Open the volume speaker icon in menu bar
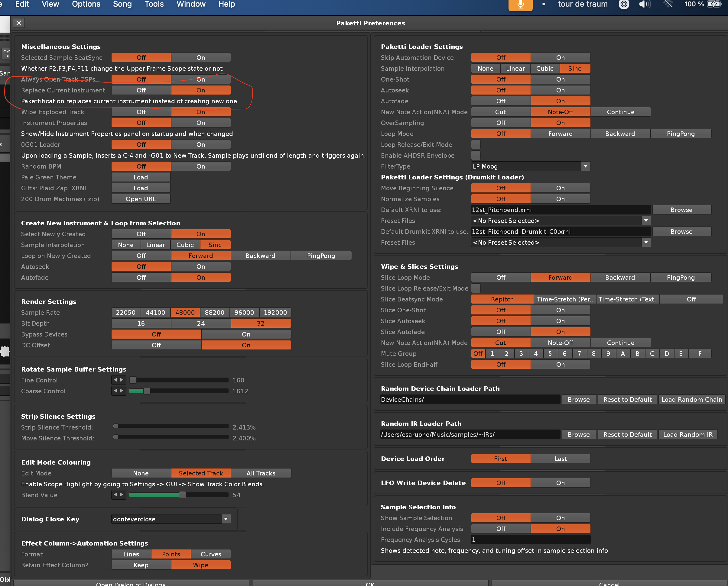This screenshot has width=728, height=586. pyautogui.click(x=644, y=5)
